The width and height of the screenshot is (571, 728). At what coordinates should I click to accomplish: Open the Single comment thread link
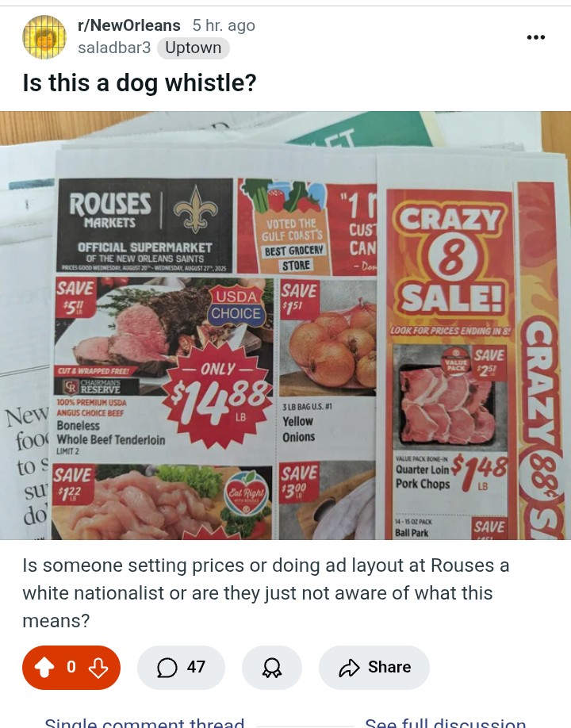click(x=144, y=722)
